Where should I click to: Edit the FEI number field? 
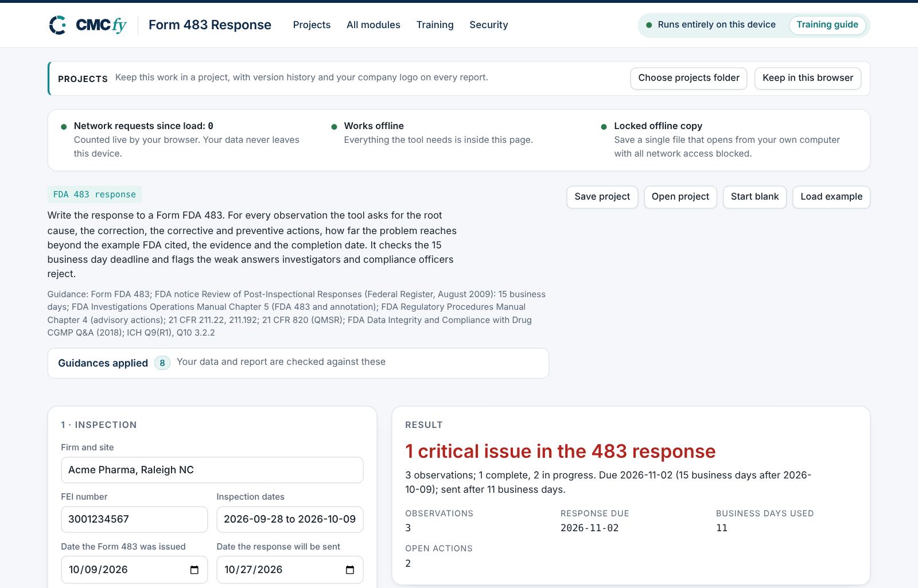pyautogui.click(x=134, y=519)
